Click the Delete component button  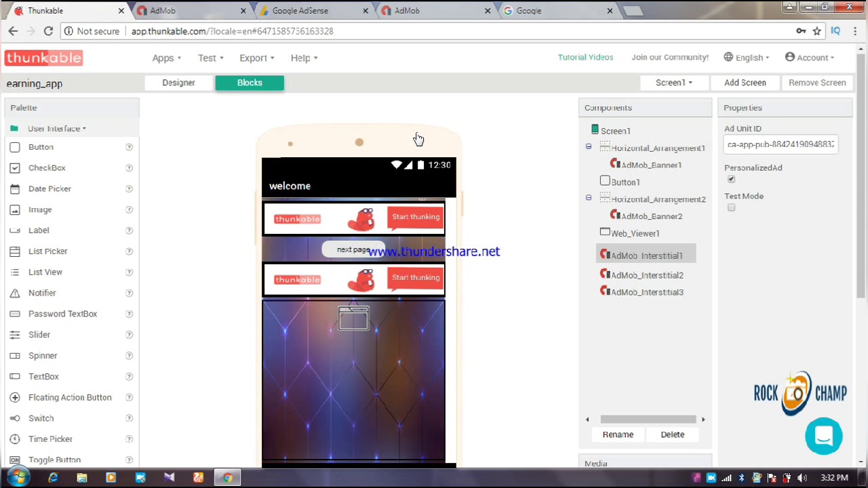(x=673, y=434)
